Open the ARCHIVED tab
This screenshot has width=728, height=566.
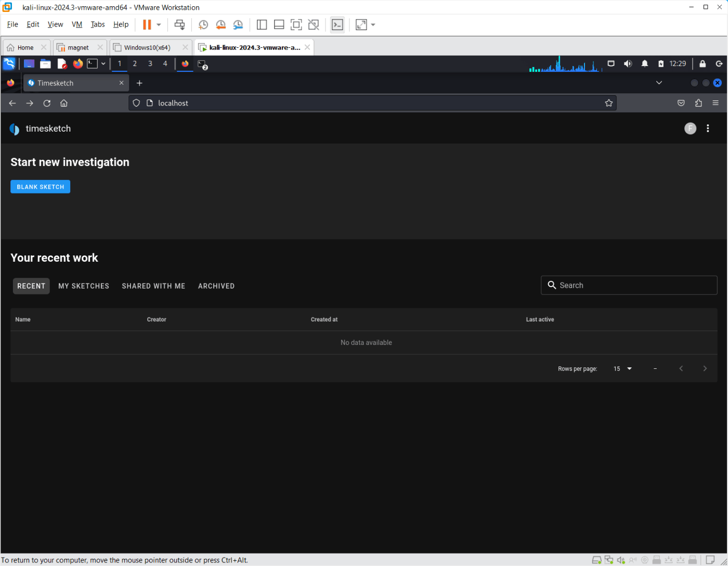pyautogui.click(x=216, y=286)
